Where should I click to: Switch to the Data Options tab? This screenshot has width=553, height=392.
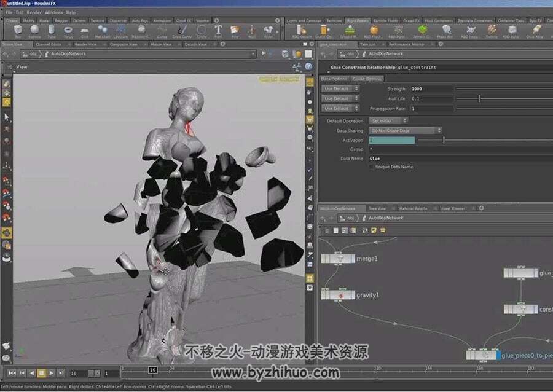(x=334, y=79)
